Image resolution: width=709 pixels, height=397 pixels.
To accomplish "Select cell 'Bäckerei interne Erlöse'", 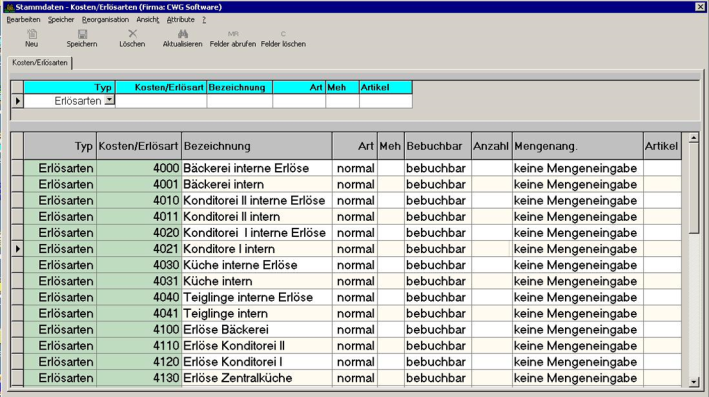I will pos(256,168).
